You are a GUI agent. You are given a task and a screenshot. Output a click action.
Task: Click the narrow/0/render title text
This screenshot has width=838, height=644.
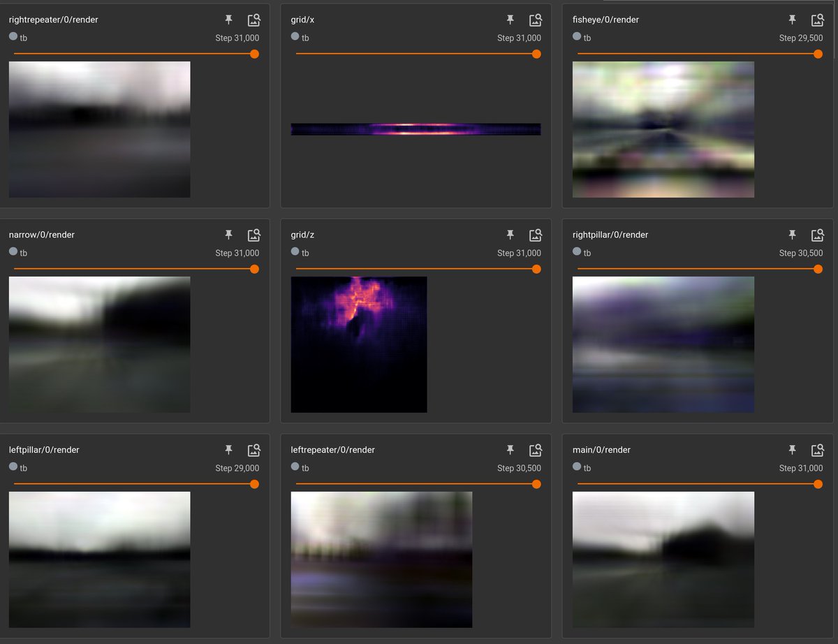coord(41,235)
